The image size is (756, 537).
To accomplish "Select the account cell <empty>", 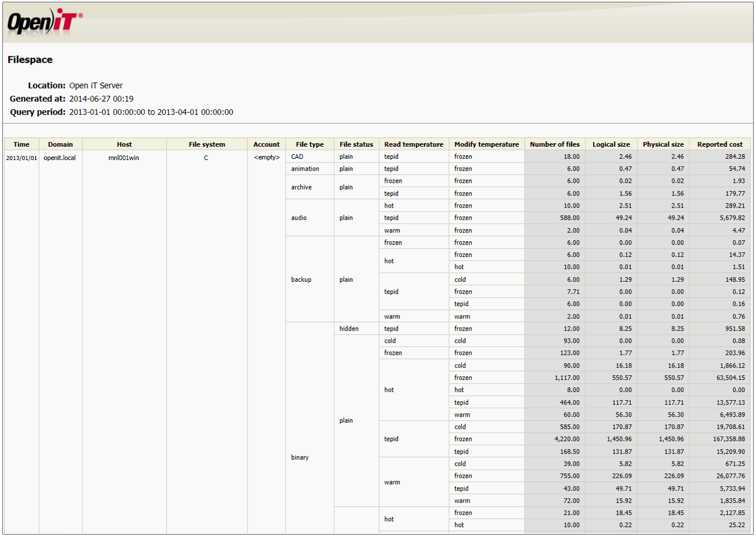I will coord(267,158).
